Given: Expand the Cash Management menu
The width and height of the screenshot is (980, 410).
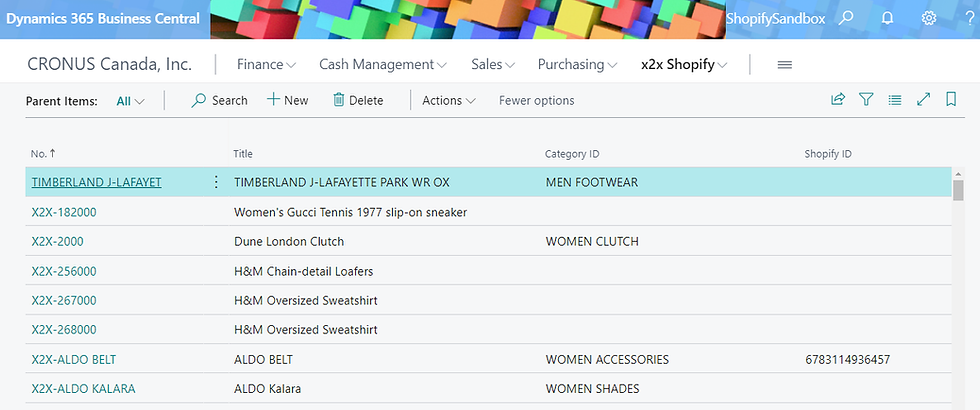Looking at the screenshot, I should [383, 65].
